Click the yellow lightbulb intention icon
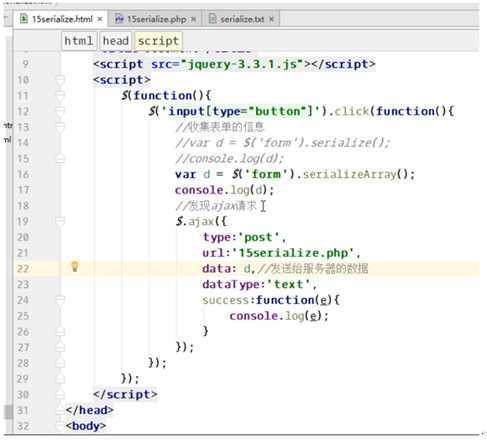 [75, 267]
